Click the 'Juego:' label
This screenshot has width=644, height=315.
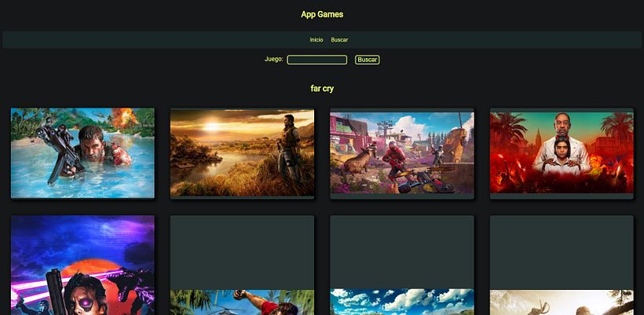click(x=274, y=59)
